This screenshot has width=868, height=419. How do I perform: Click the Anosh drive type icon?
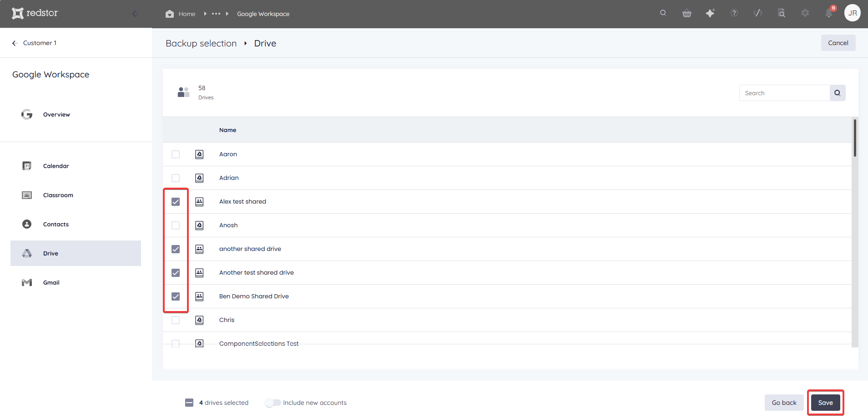point(199,225)
